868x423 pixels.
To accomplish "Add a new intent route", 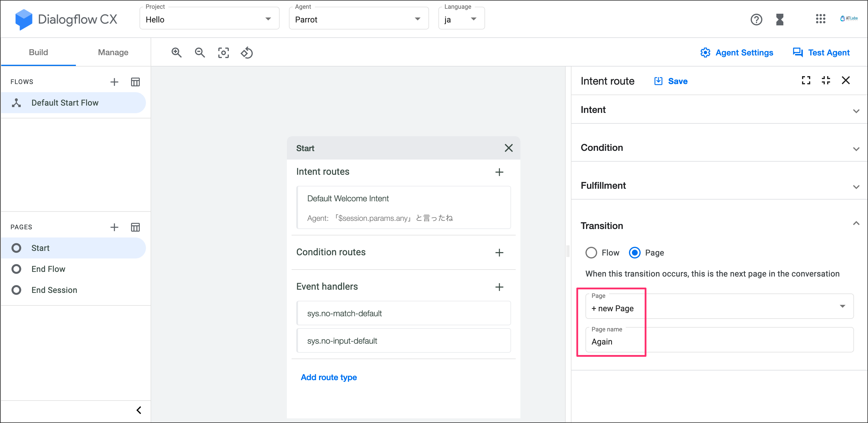I will click(499, 172).
